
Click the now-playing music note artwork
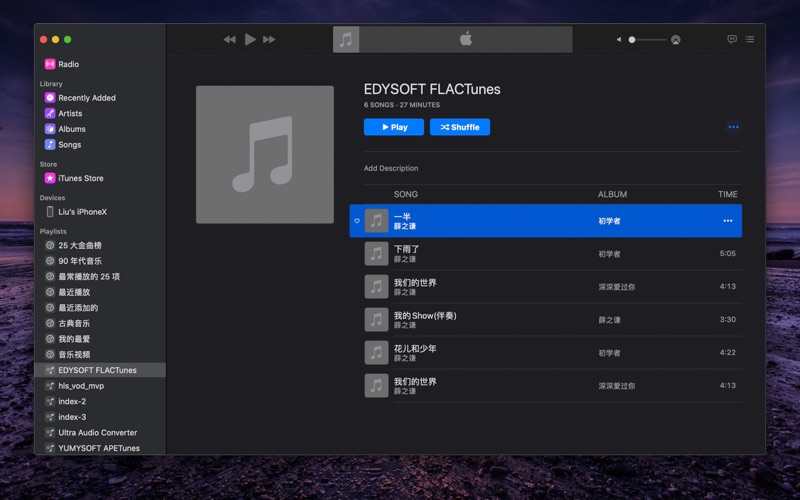point(346,39)
